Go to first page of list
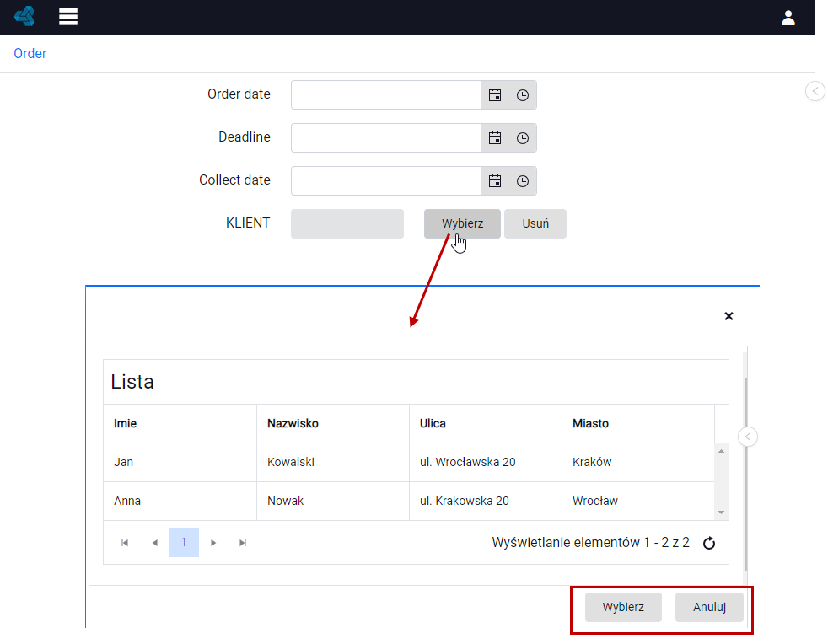The width and height of the screenshot is (828, 644). click(x=125, y=543)
